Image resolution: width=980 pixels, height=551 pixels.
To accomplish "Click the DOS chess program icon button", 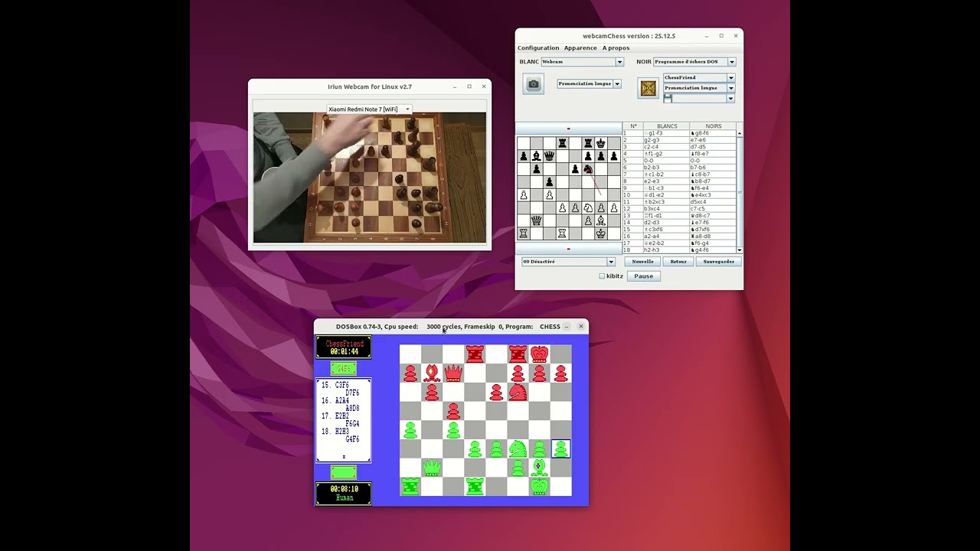I will click(x=648, y=88).
